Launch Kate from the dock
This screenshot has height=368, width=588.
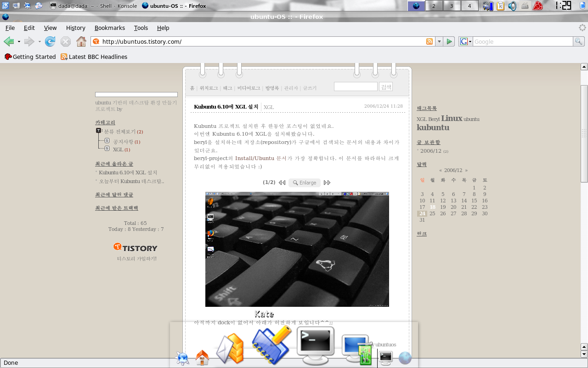click(271, 345)
